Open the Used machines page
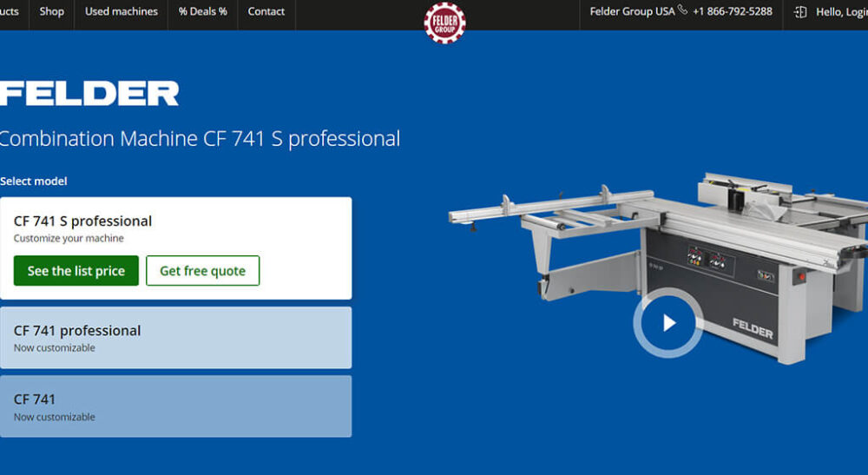The width and height of the screenshot is (868, 475). click(122, 11)
